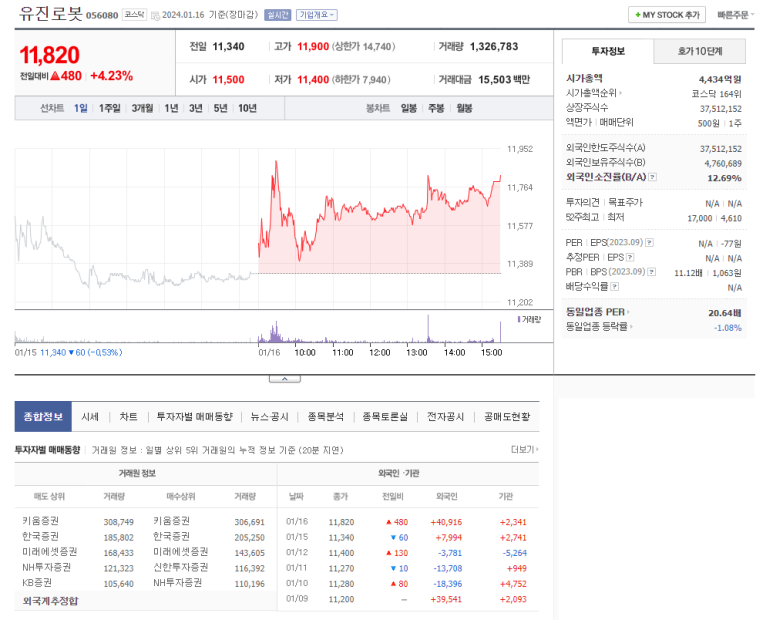Select 3년 line chart period
This screenshot has height=620, width=773.
(196, 108)
